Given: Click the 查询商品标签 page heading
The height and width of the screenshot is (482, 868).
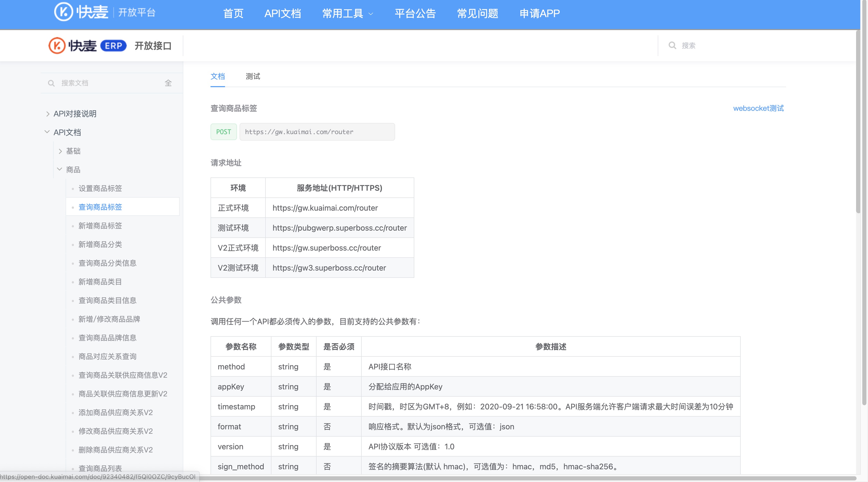Looking at the screenshot, I should click(234, 108).
